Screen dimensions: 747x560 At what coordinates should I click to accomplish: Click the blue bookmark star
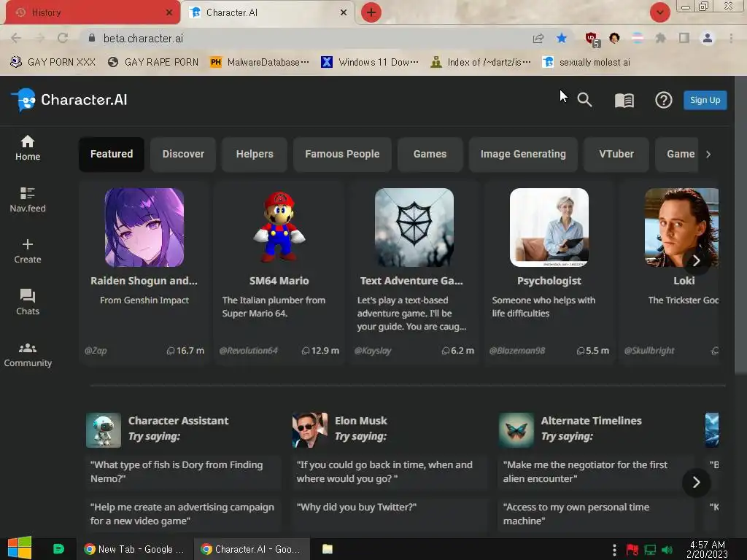[x=562, y=38]
